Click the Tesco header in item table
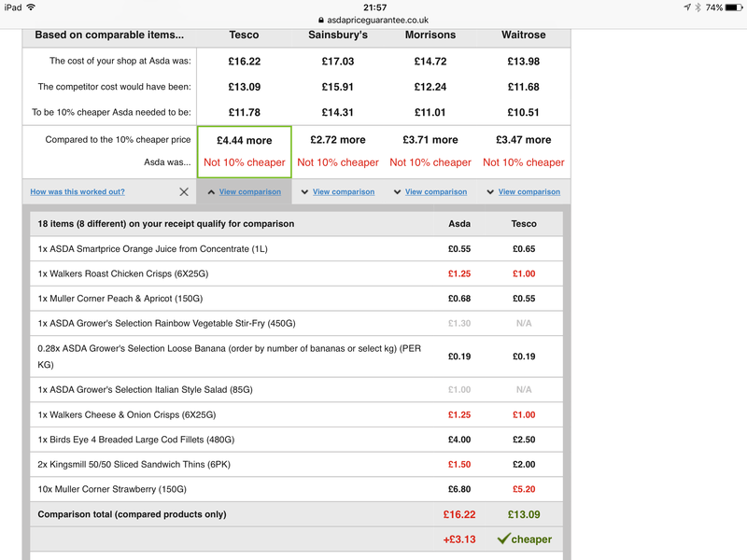This screenshot has width=747, height=560. pos(524,224)
